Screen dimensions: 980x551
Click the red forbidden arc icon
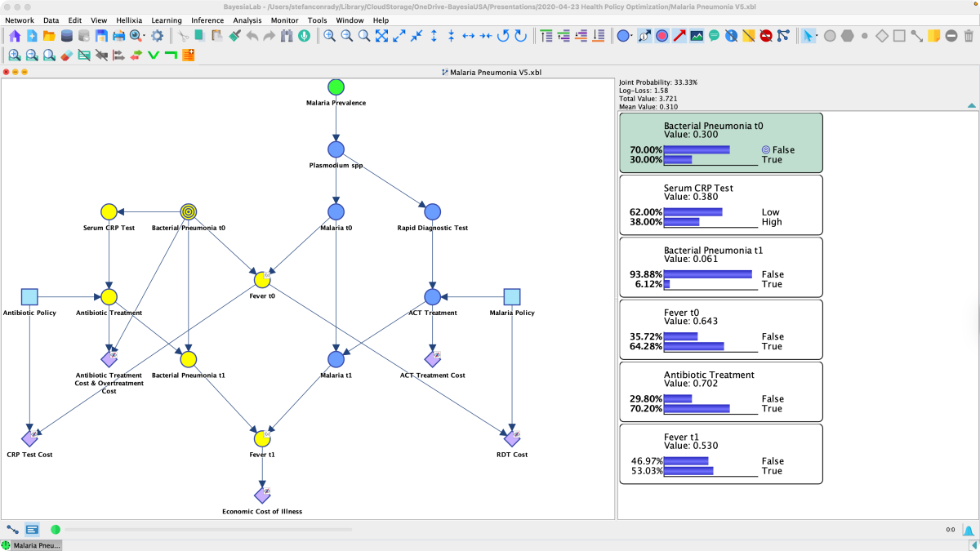pyautogui.click(x=766, y=36)
